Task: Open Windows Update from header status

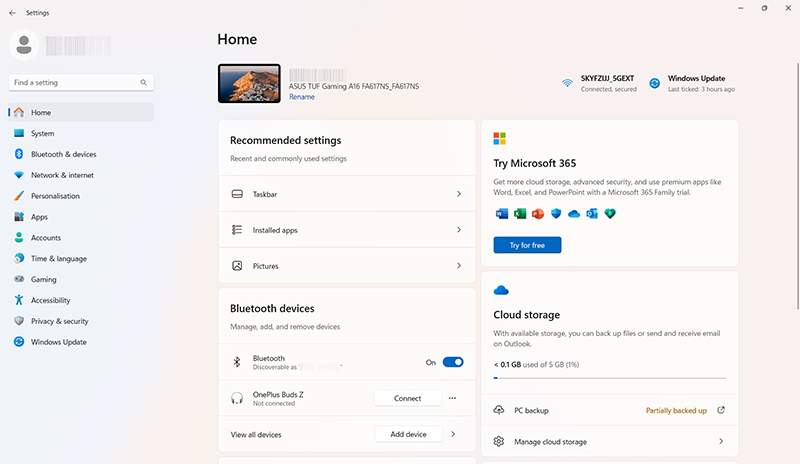Action: 692,83
